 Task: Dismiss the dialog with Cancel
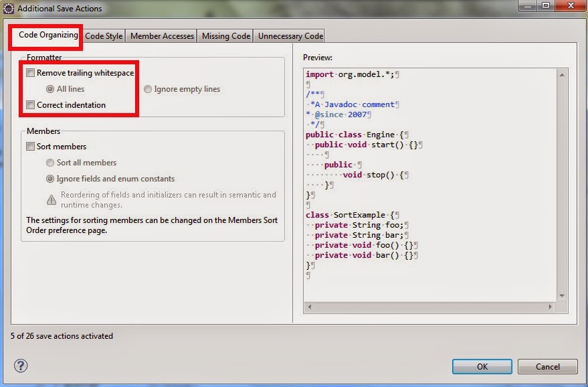547,366
